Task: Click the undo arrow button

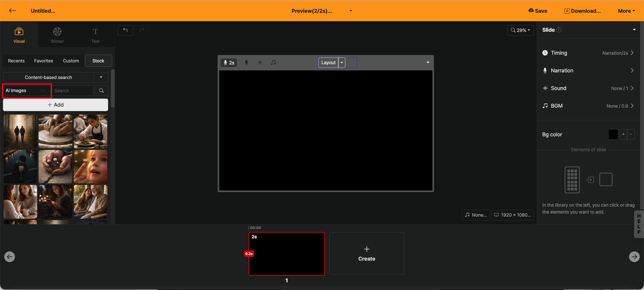Action: (x=125, y=30)
